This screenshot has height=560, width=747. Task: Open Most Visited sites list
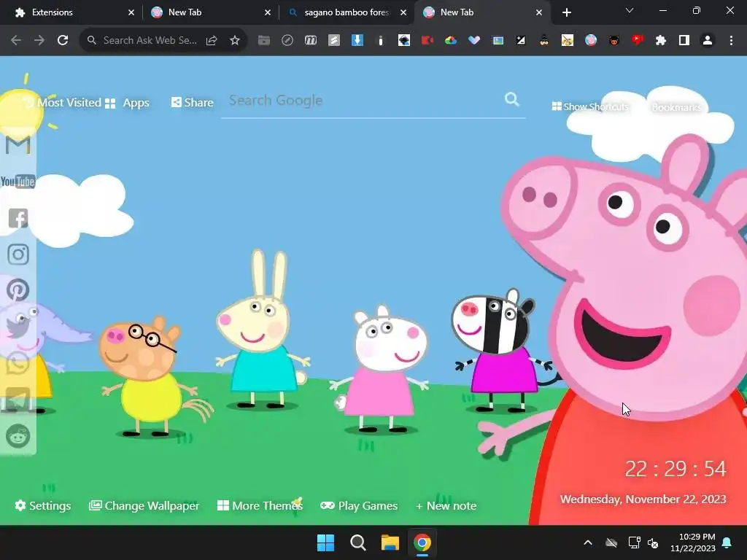(63, 102)
